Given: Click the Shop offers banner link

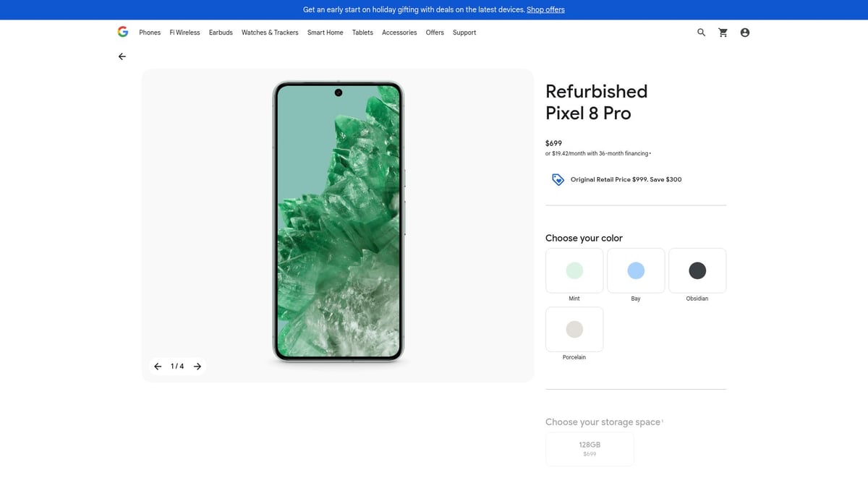Looking at the screenshot, I should (545, 9).
